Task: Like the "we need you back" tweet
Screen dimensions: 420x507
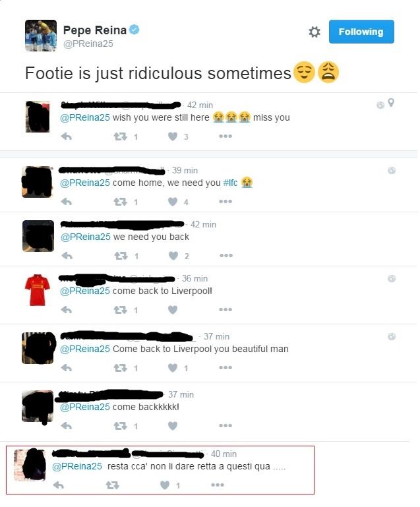Action: [x=173, y=256]
